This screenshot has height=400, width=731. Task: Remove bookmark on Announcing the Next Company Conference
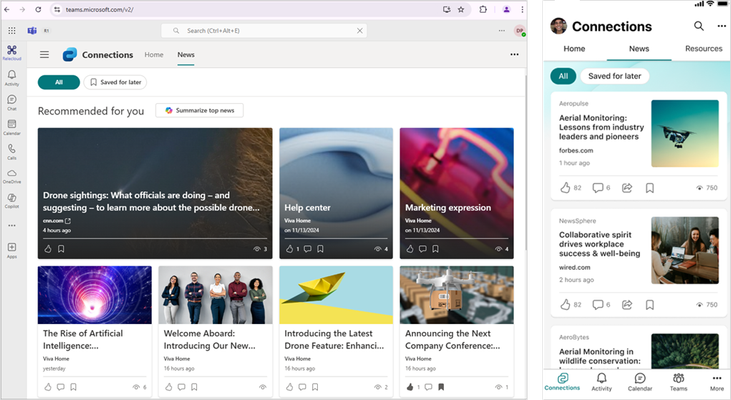coord(441,387)
